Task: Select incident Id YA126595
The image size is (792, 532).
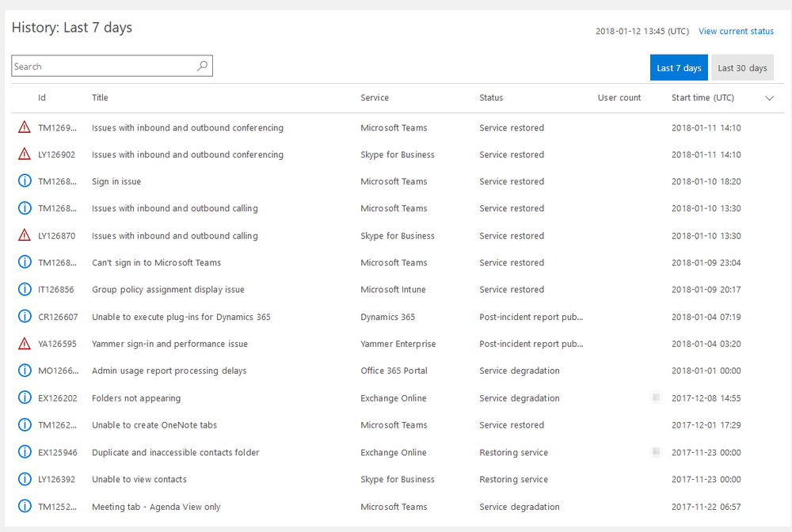Action: click(x=58, y=344)
